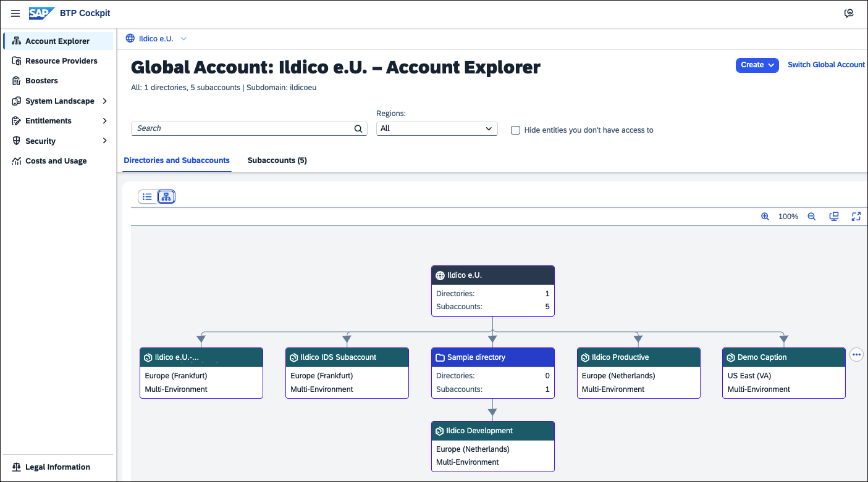Viewport: 868px width, 482px height.
Task: Click the Security shield icon
Action: coord(17,141)
